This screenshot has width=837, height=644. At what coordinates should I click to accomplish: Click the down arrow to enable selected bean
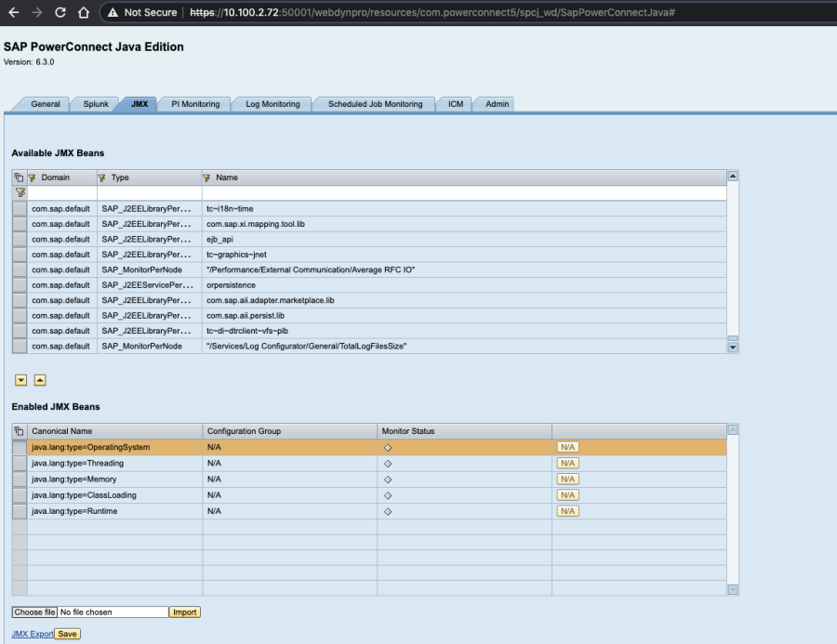[20, 379]
